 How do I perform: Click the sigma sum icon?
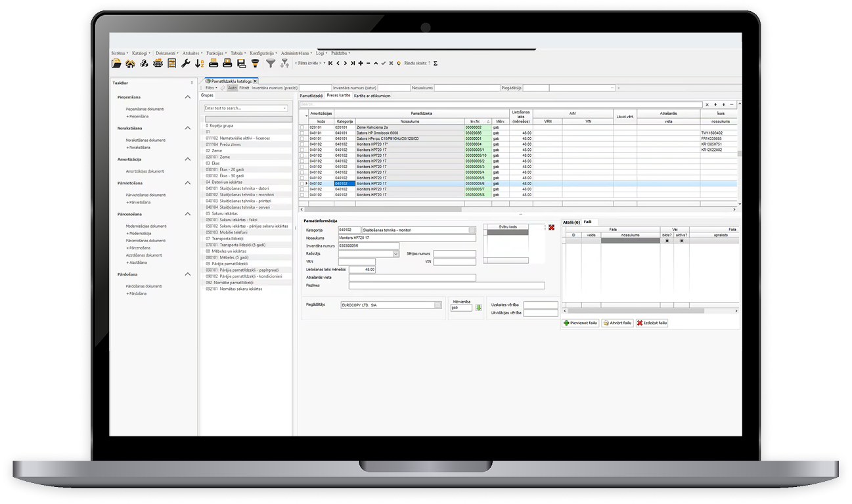coord(436,63)
